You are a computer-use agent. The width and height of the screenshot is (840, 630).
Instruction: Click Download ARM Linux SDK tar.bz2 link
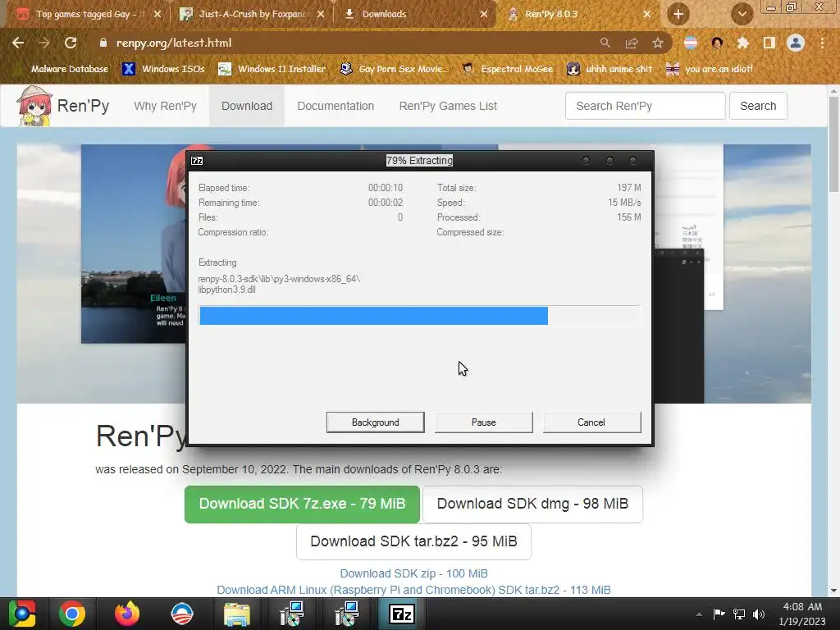pyautogui.click(x=413, y=590)
